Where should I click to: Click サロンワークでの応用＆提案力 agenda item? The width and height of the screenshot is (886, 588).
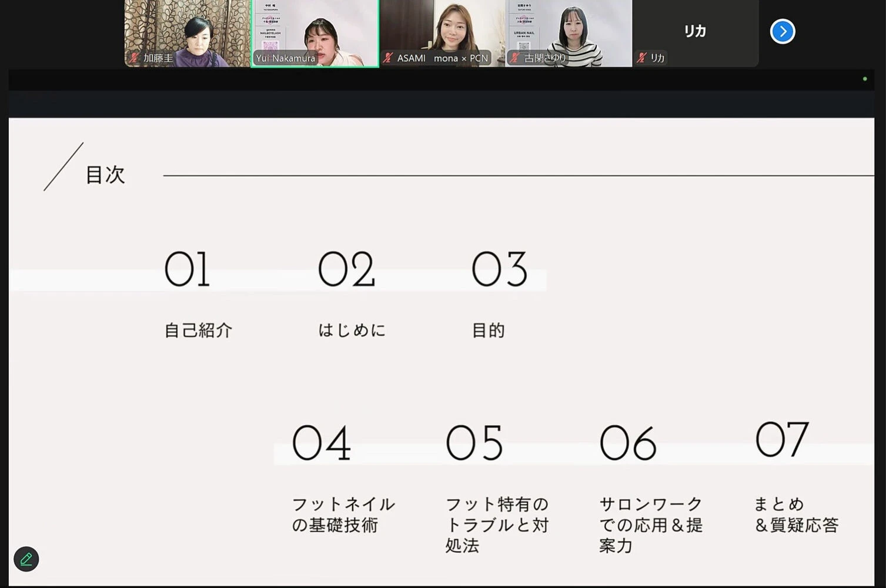(651, 524)
